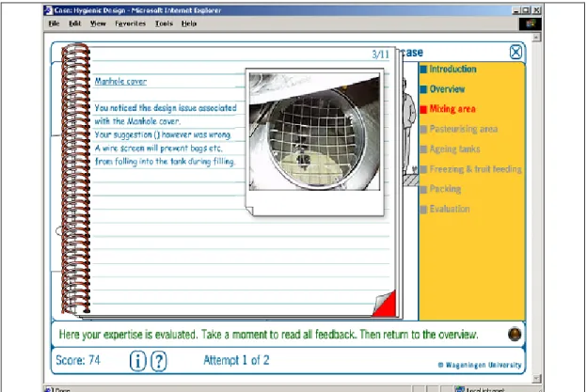Image resolution: width=587 pixels, height=392 pixels.
Task: Click the text 'Your suggestion () however was wrong'
Action: 163,134
